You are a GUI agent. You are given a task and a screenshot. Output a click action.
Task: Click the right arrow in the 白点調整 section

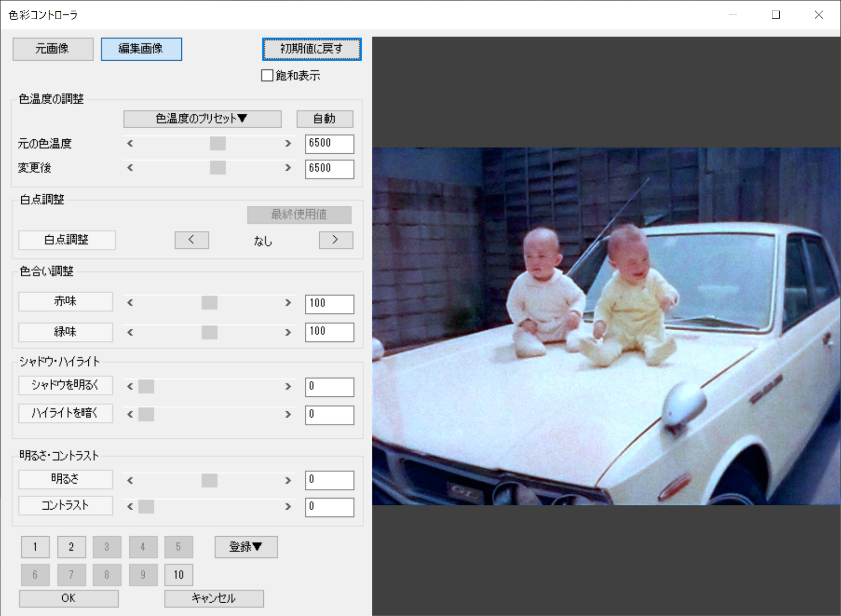coord(336,240)
